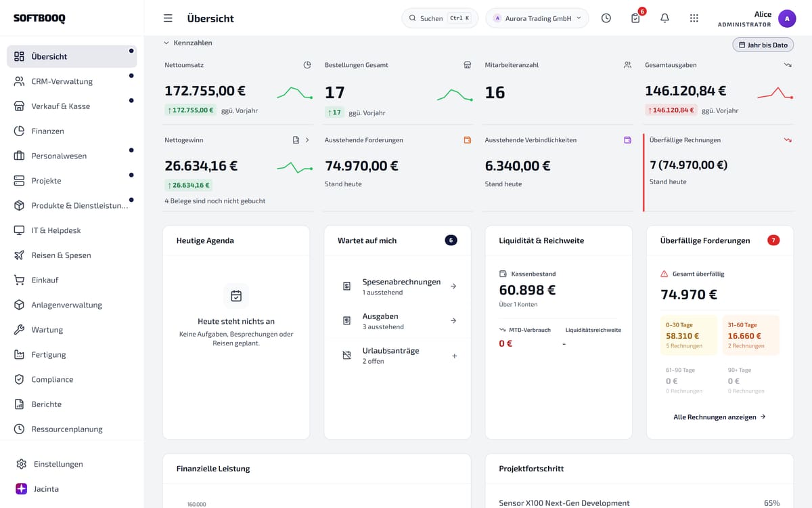Open Personalwesen in the sidebar
812x508 pixels.
(x=72, y=156)
